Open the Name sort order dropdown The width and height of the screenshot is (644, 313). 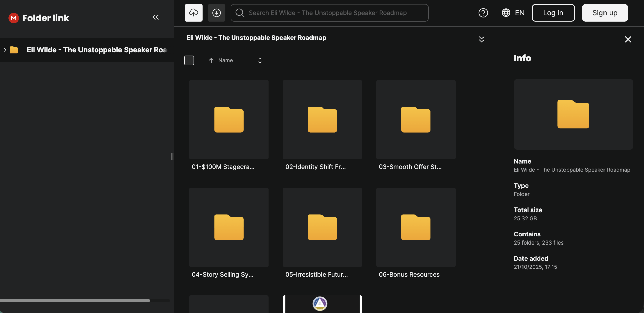tap(260, 60)
